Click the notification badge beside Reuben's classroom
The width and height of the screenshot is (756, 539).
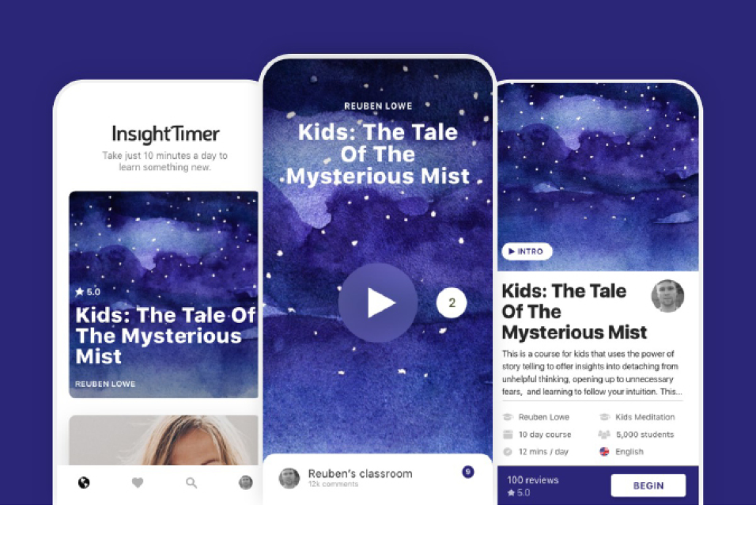[467, 472]
